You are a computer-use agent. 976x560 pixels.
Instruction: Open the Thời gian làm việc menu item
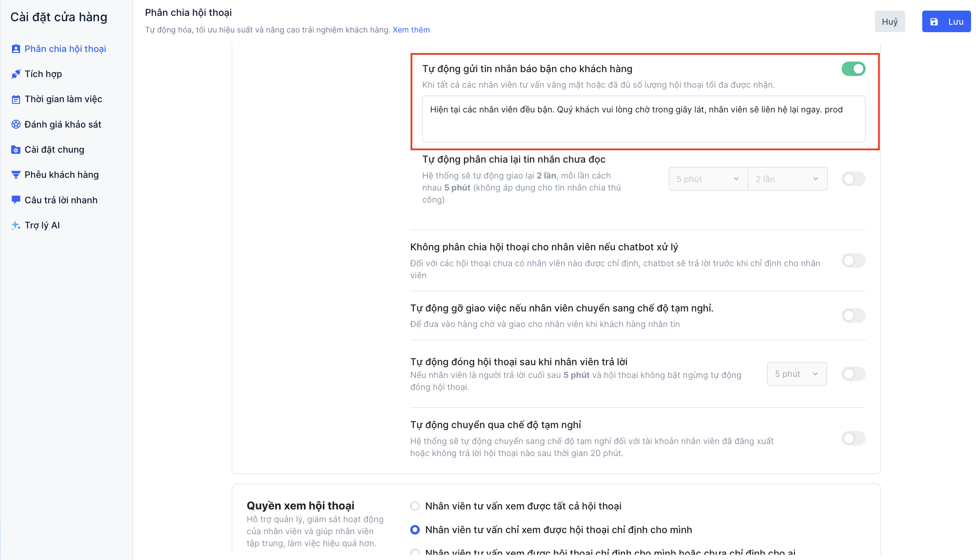click(x=63, y=99)
